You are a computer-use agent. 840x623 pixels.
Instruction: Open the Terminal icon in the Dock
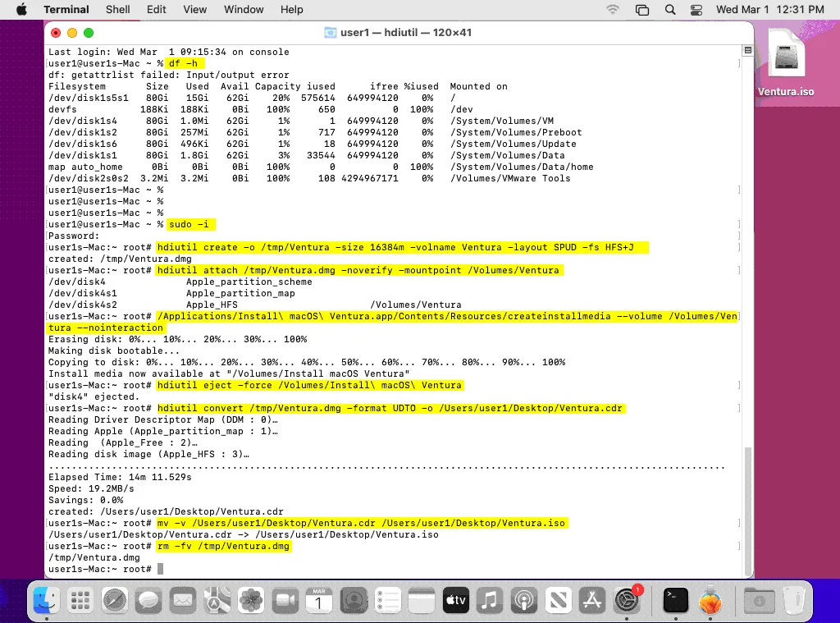click(x=675, y=601)
